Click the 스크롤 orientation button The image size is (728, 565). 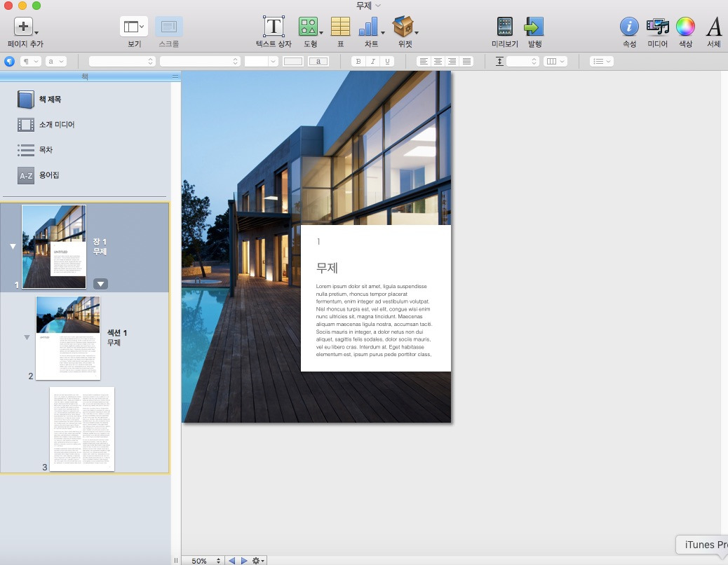pos(168,27)
